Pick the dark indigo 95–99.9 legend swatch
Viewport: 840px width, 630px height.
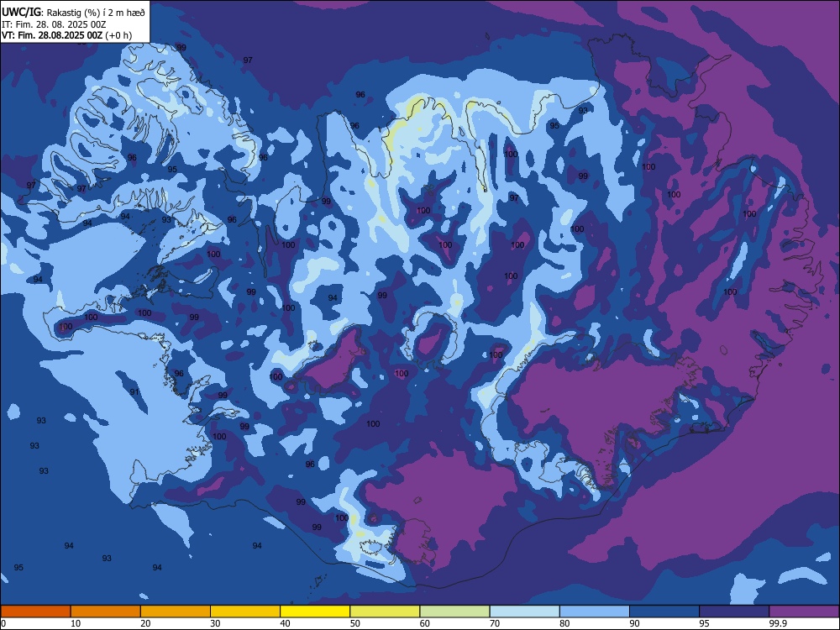click(734, 612)
